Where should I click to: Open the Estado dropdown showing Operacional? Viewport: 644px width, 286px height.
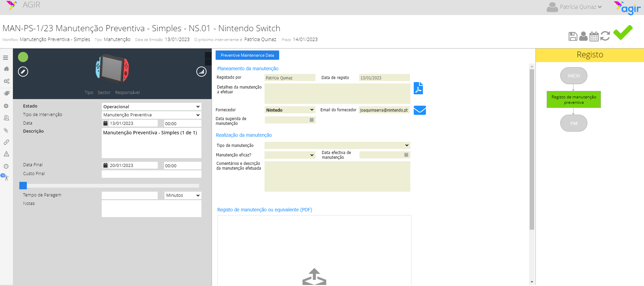[152, 107]
